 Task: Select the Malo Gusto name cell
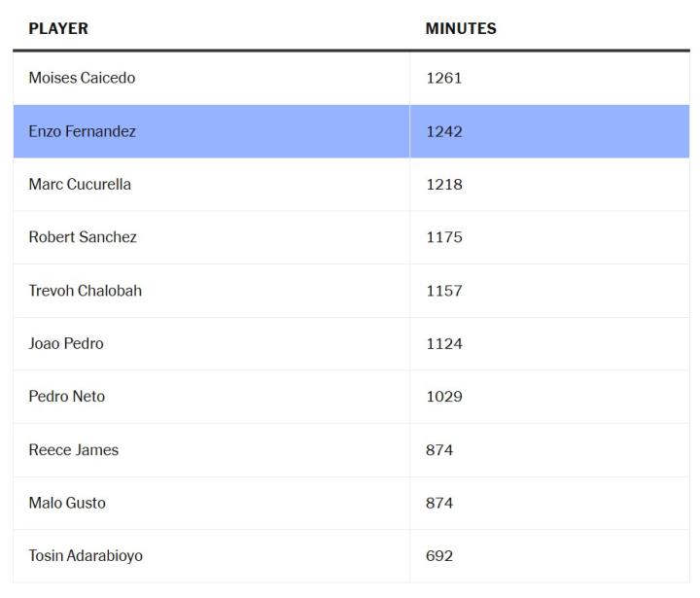[67, 503]
